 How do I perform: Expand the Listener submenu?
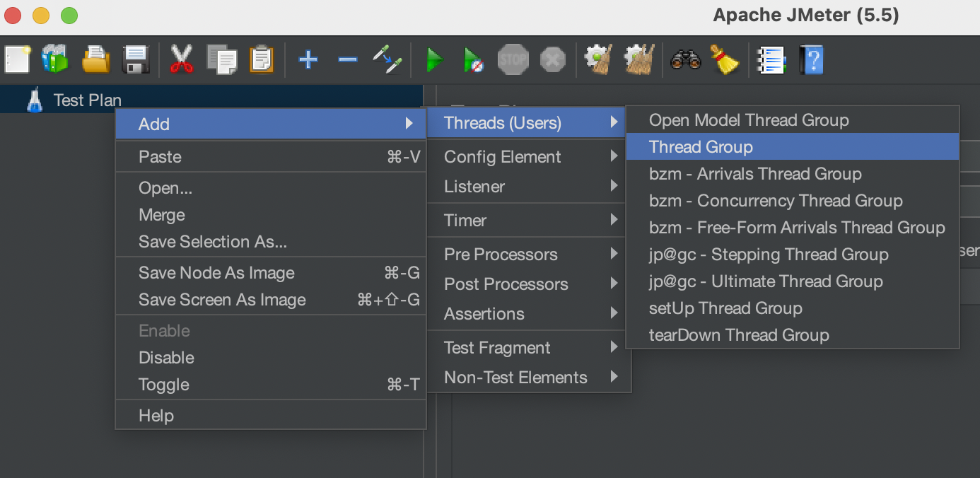point(527,187)
